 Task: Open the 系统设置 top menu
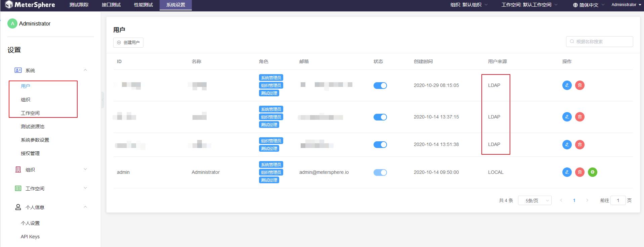(176, 5)
